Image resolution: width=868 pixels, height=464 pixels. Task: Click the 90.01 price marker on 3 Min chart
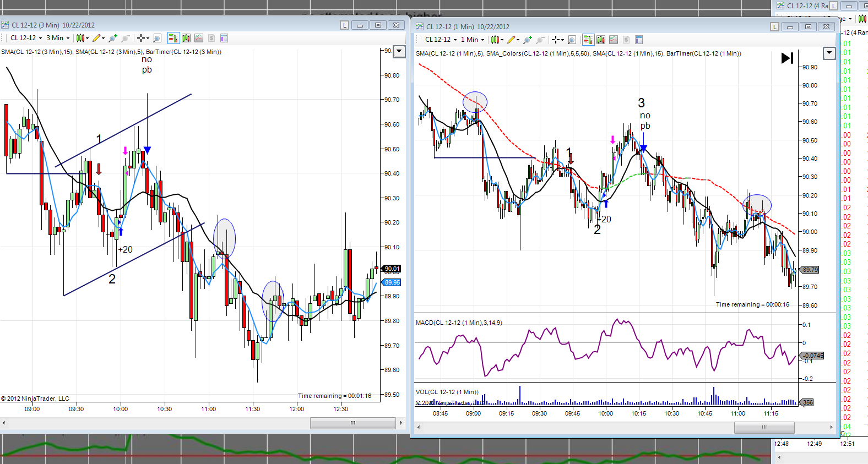pyautogui.click(x=392, y=269)
